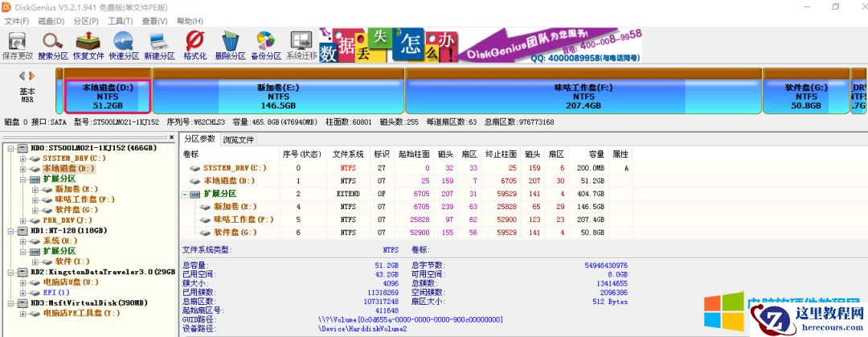Choose the 格式化 (Format) toolbar icon
Screen dimensions: 868x337
(x=194, y=46)
